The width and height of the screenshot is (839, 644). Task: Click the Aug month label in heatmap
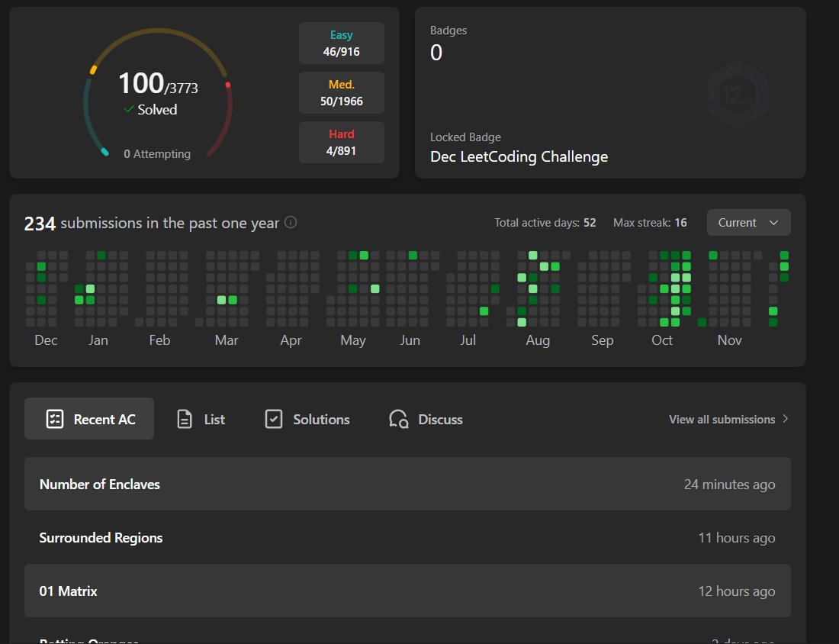click(x=538, y=340)
